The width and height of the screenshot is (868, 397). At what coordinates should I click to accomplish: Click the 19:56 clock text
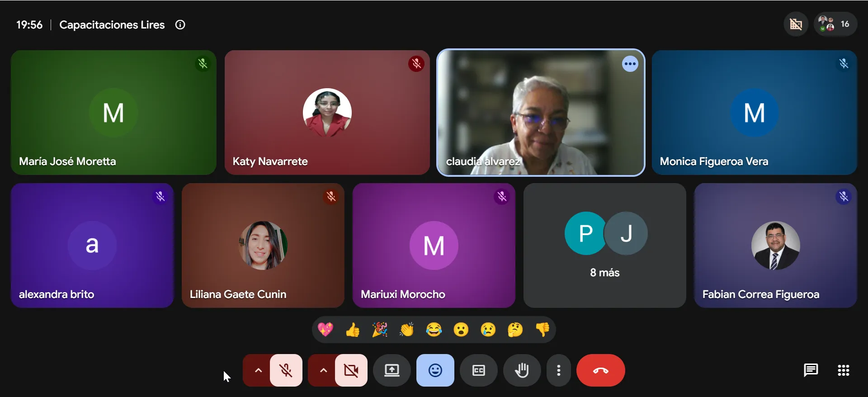29,25
